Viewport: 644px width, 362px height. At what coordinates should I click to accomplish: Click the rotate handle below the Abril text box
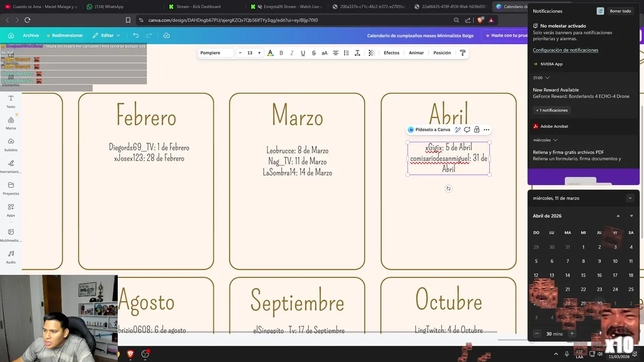[448, 189]
